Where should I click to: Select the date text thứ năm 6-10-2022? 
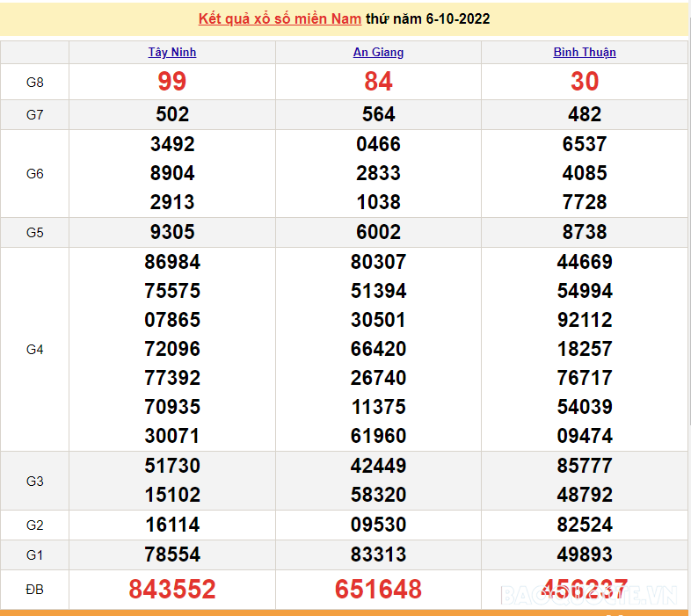pos(428,18)
